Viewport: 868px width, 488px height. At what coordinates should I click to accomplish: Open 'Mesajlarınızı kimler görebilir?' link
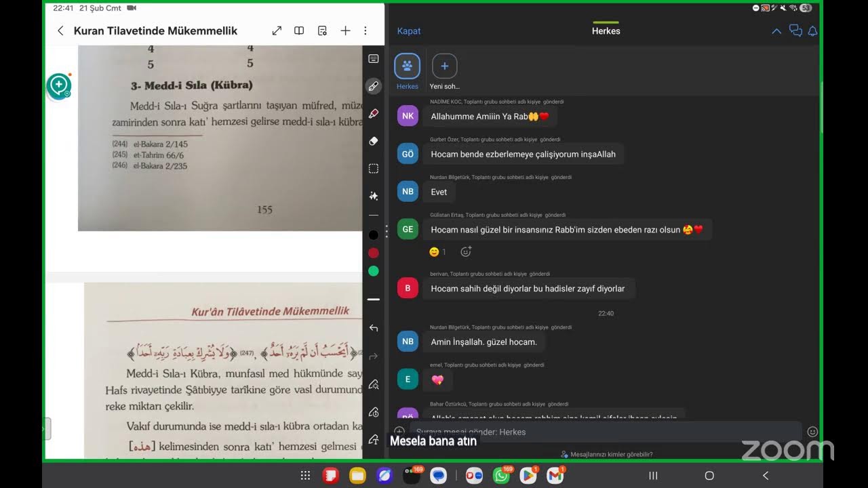606,454
